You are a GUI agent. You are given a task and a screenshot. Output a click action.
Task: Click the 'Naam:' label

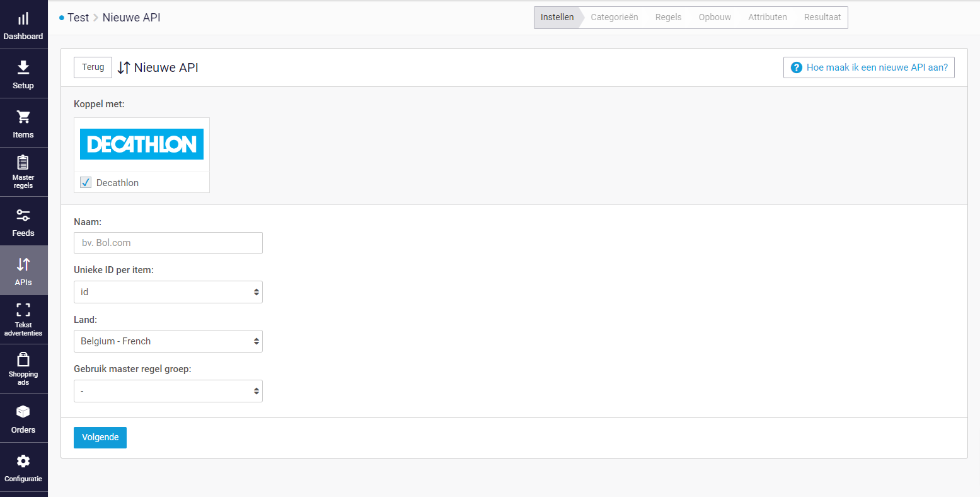click(x=88, y=222)
